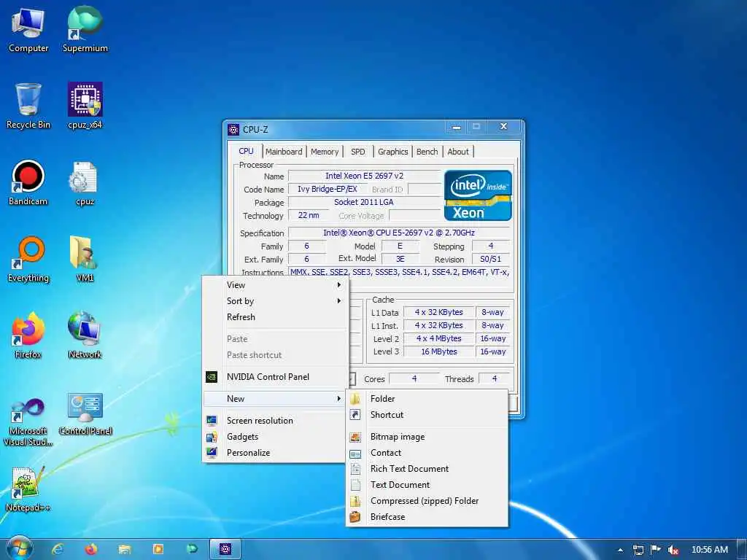Viewport: 747px width, 560px height.
Task: Click the network tray icon
Action: point(638,550)
